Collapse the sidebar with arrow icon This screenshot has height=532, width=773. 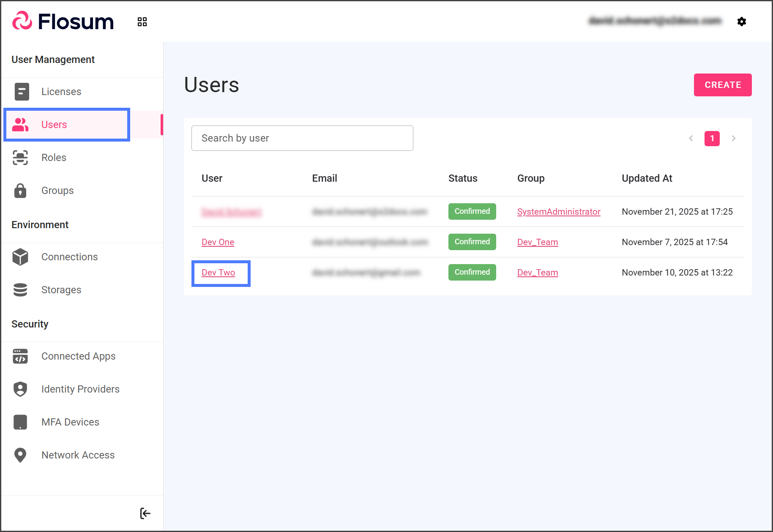pyautogui.click(x=145, y=513)
